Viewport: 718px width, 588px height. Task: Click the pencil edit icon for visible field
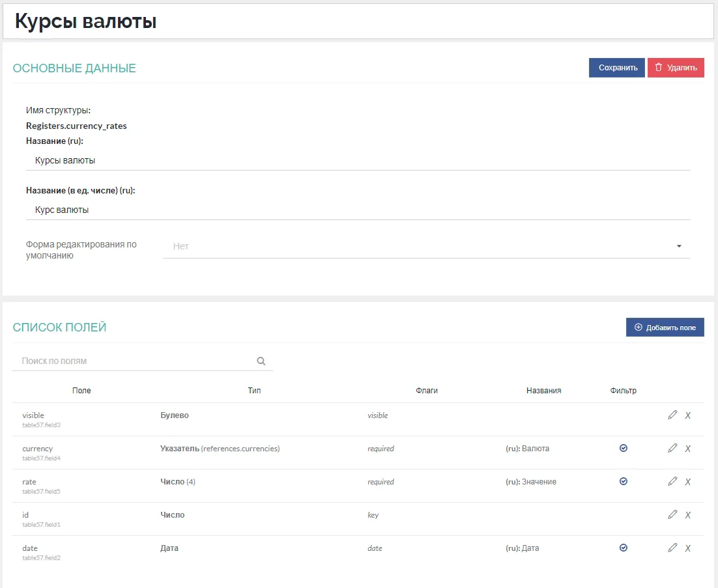pos(672,415)
